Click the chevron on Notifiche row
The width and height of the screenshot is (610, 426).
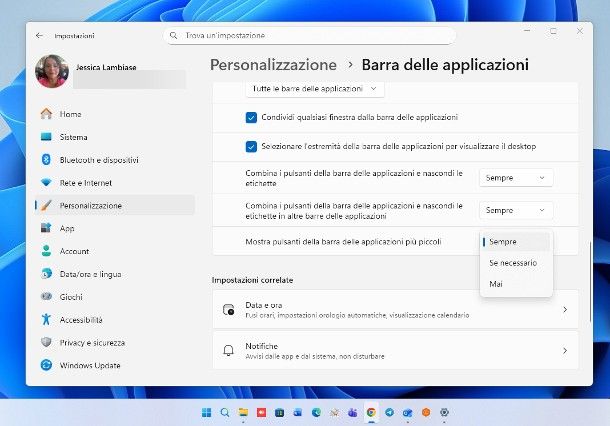tap(565, 351)
